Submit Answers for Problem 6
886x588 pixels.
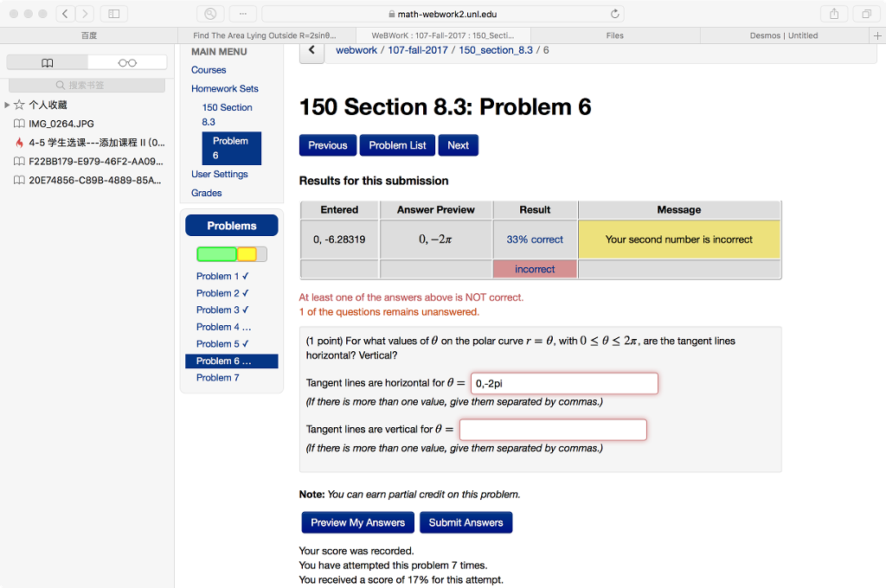pos(465,522)
